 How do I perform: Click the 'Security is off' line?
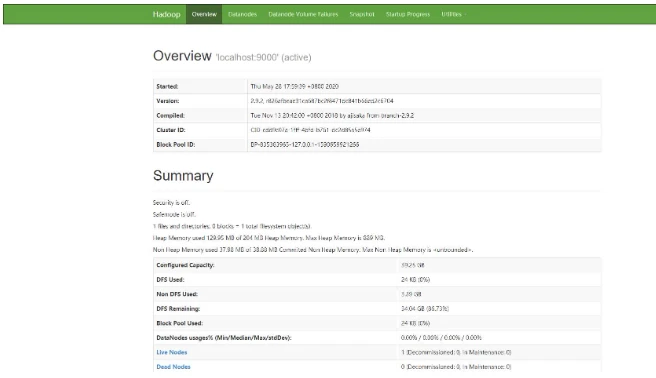[x=171, y=202]
